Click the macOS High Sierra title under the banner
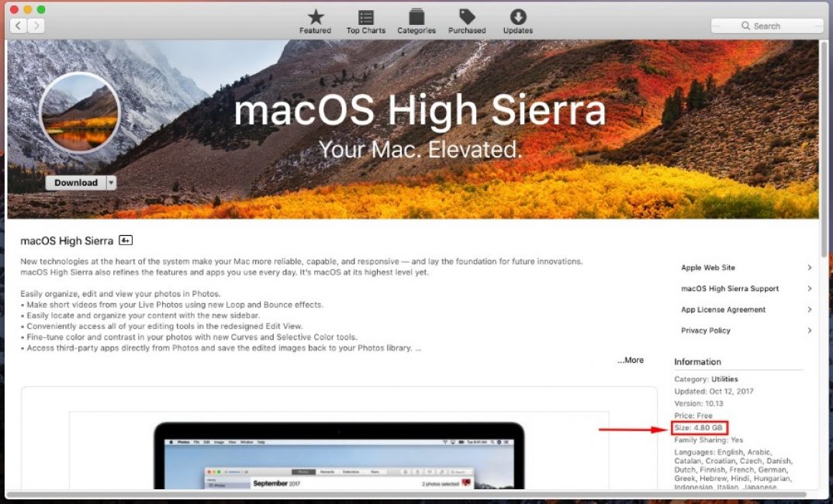The image size is (833, 504). tap(67, 240)
